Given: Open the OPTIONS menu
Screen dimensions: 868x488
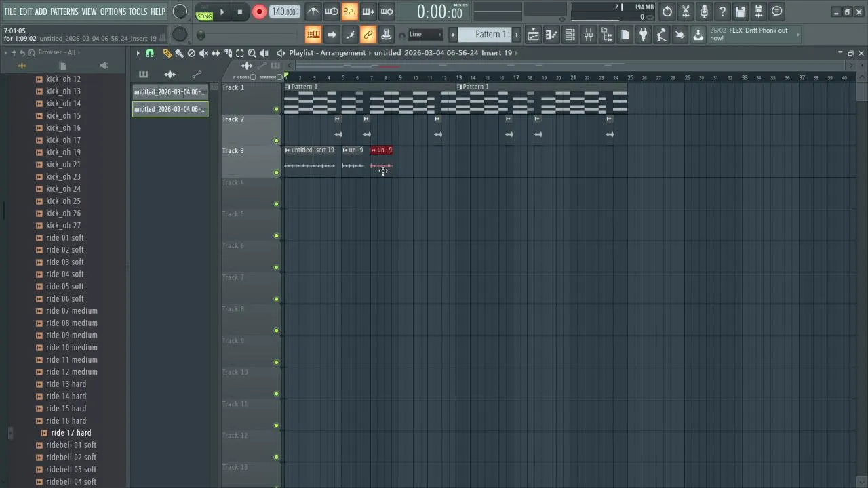Looking at the screenshot, I should (113, 12).
